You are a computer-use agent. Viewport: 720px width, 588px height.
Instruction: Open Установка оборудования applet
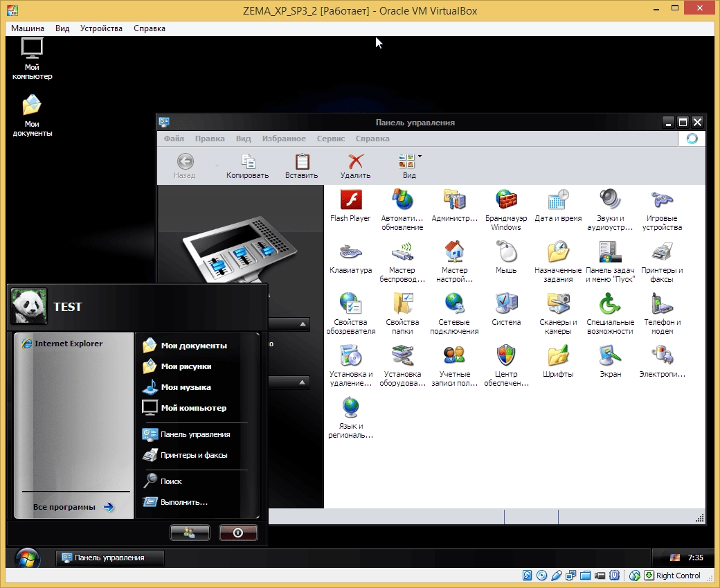tap(402, 365)
